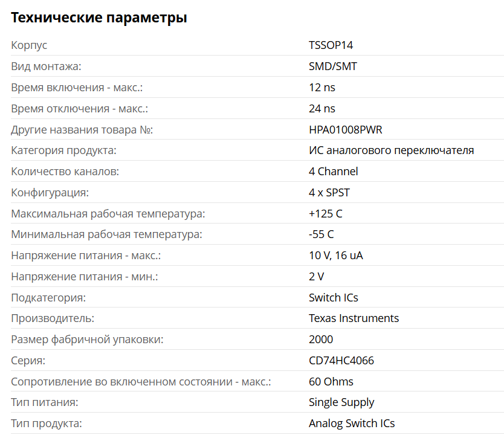Viewport: 504px width, 435px height.
Task: Click the '10 V, 16 uA' supply voltage
Action: tap(335, 256)
